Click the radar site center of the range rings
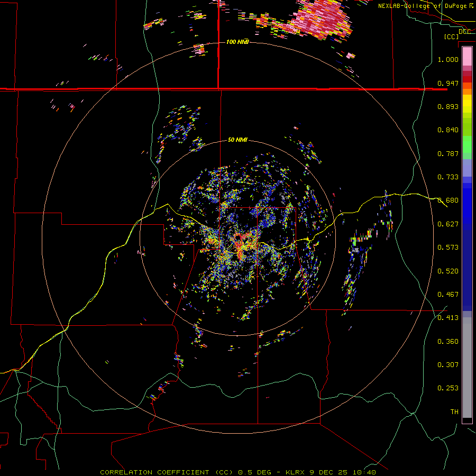476x476 pixels. (237, 238)
